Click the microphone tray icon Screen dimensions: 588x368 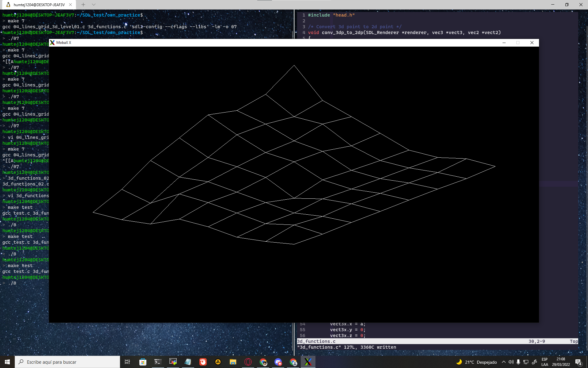(x=518, y=362)
